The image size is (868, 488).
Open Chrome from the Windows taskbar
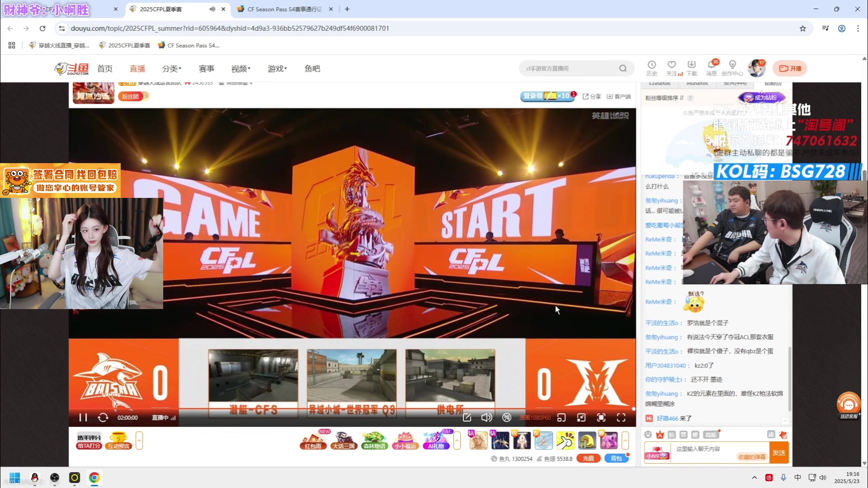pos(94,478)
